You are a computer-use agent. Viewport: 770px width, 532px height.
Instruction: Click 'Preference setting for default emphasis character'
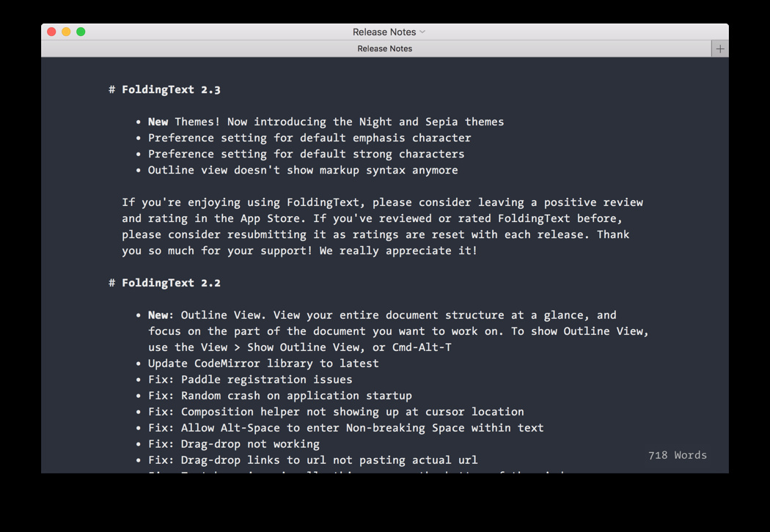coord(309,138)
